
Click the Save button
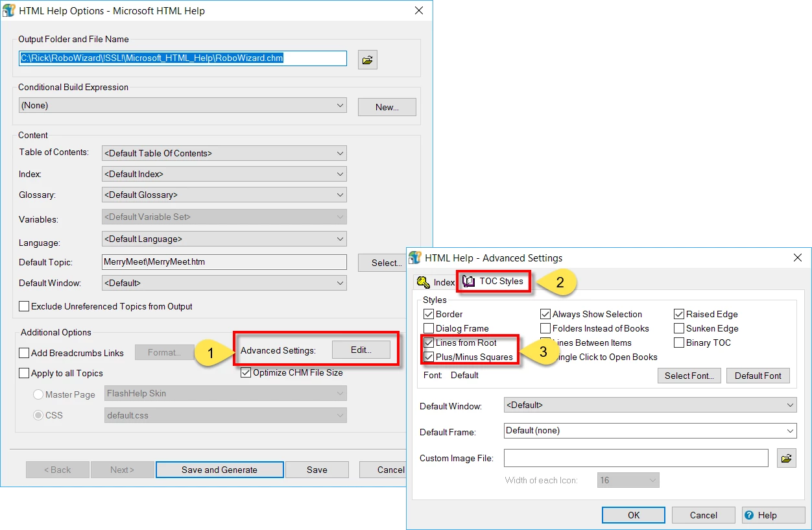317,470
